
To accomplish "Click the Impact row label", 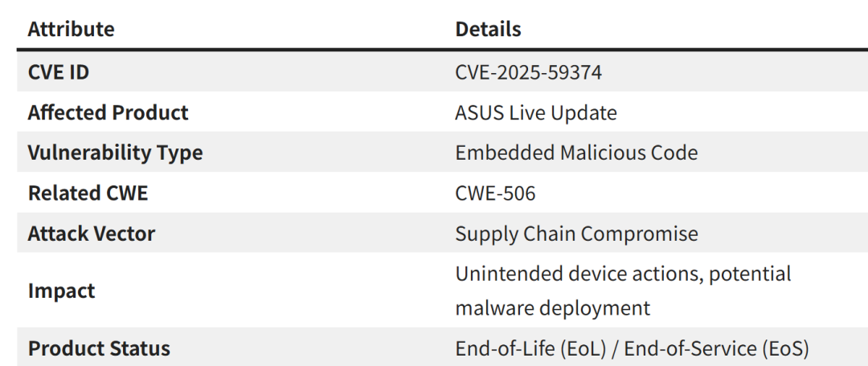I will pyautogui.click(x=61, y=291).
